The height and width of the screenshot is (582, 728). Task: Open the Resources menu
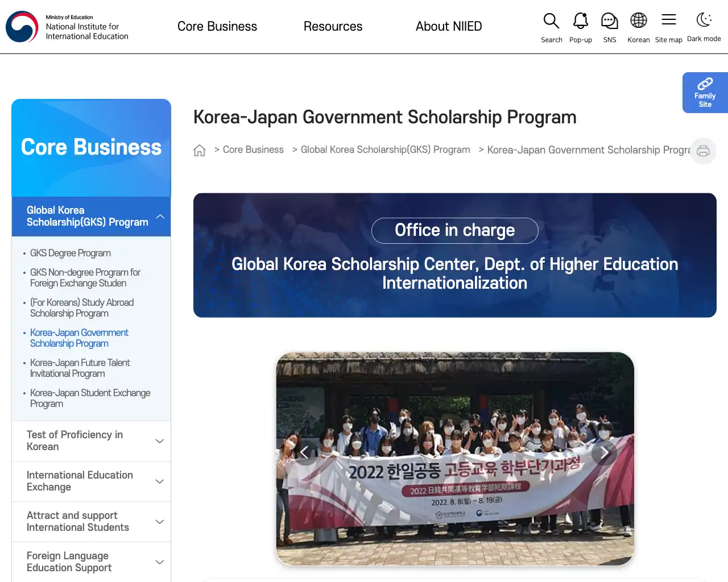pos(333,26)
